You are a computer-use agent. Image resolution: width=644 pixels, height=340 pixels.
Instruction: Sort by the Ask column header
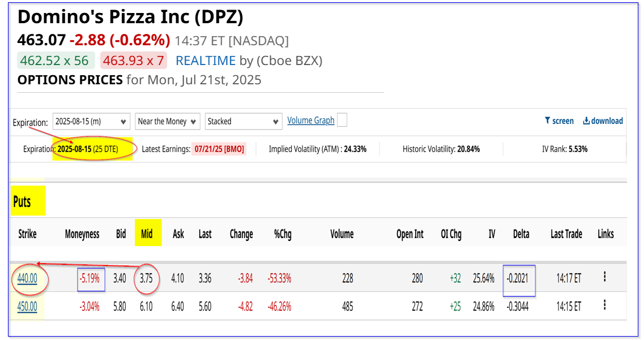click(x=178, y=234)
